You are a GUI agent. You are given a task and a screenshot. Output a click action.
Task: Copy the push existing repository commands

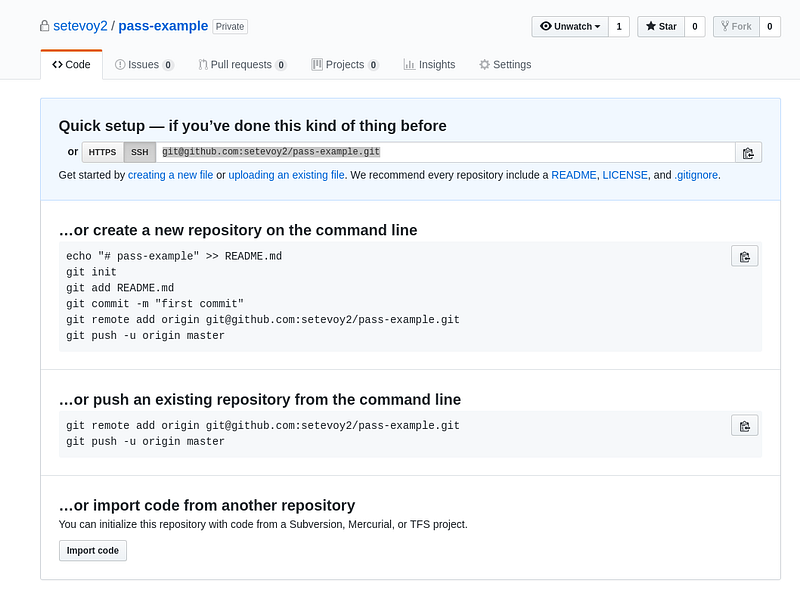pyautogui.click(x=744, y=426)
